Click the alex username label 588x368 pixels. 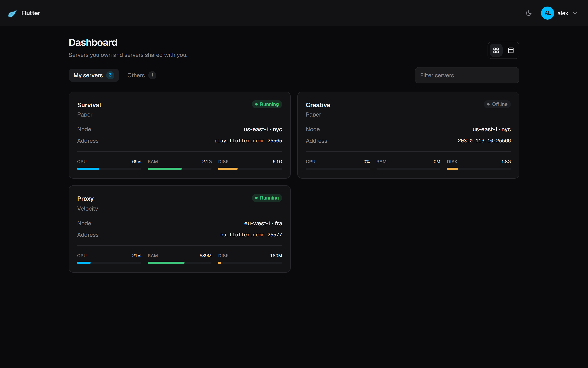[562, 13]
